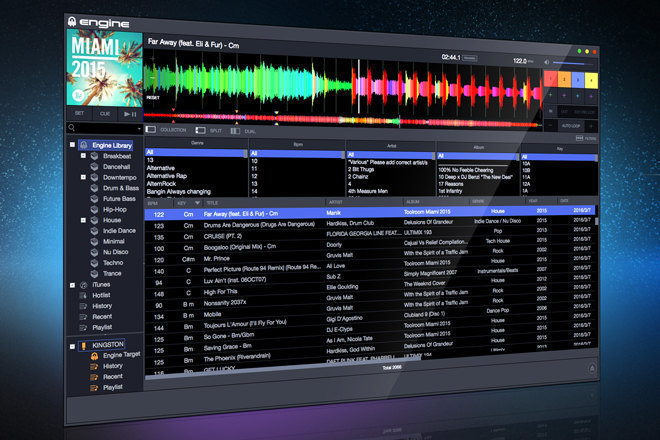Add hot cue under red pad 1
Screen dimensions: 660x440
point(551,96)
